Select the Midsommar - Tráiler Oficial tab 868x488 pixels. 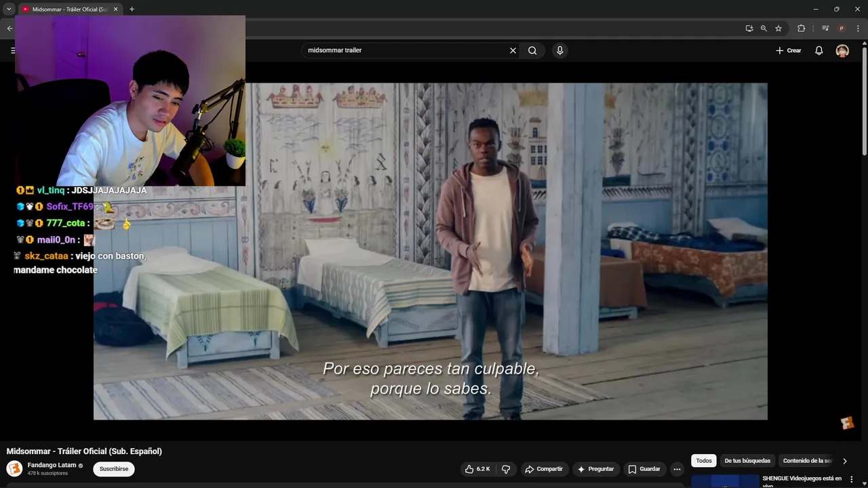click(x=68, y=9)
